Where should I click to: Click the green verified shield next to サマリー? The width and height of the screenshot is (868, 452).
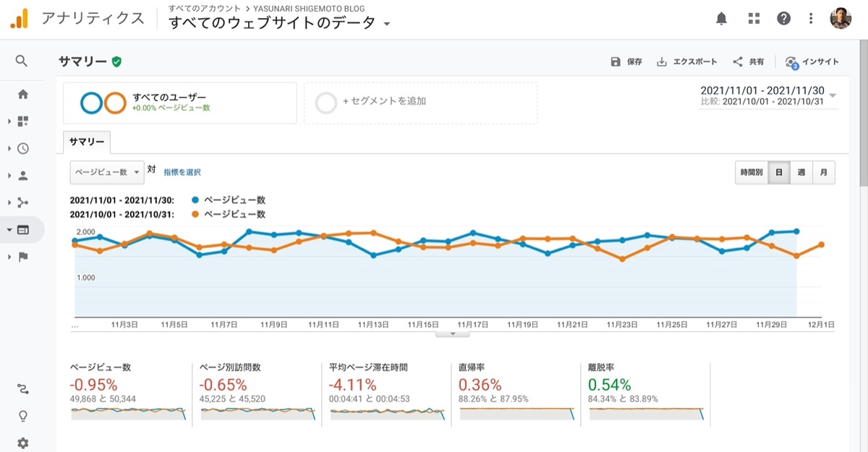coord(116,61)
